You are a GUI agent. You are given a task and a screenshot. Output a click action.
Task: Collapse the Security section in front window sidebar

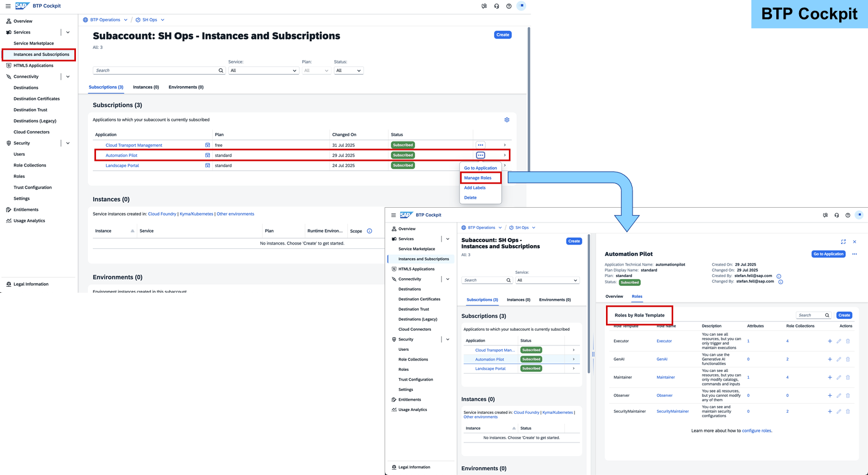pyautogui.click(x=448, y=339)
